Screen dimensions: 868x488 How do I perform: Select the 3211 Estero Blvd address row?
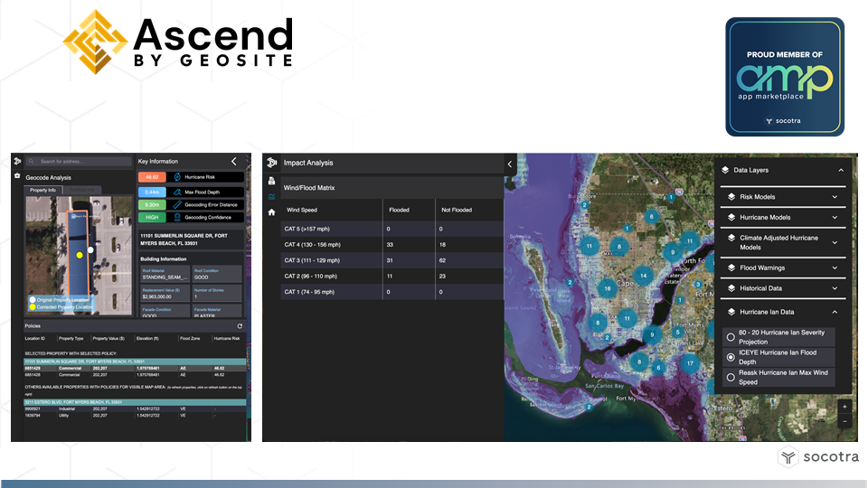135,402
